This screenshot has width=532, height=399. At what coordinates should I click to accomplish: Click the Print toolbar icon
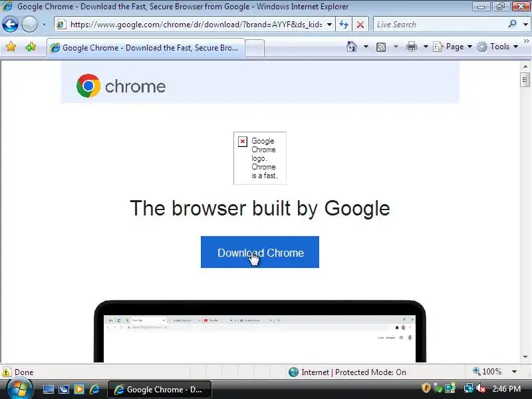(x=411, y=47)
